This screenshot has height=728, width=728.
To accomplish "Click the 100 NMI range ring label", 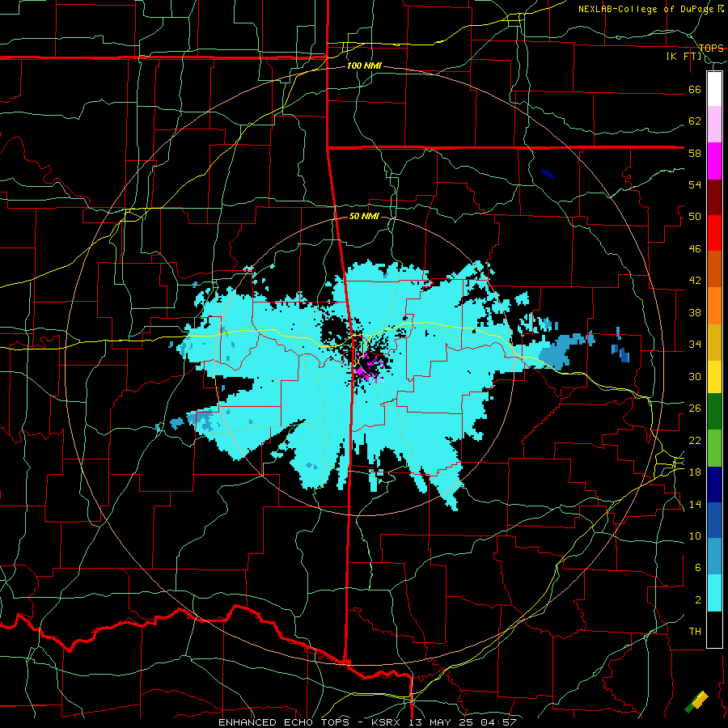I will (364, 66).
